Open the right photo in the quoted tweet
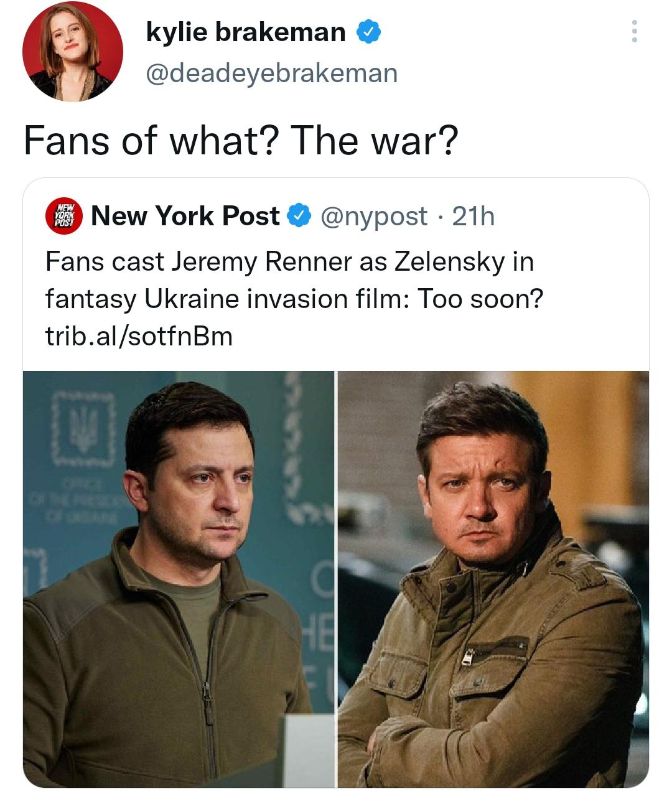 pos(493,579)
